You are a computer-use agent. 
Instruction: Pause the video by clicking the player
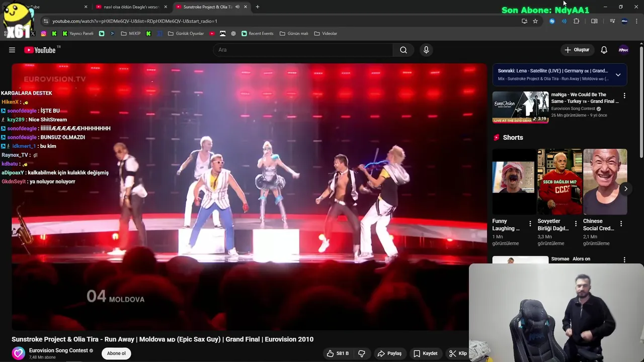pos(249,196)
